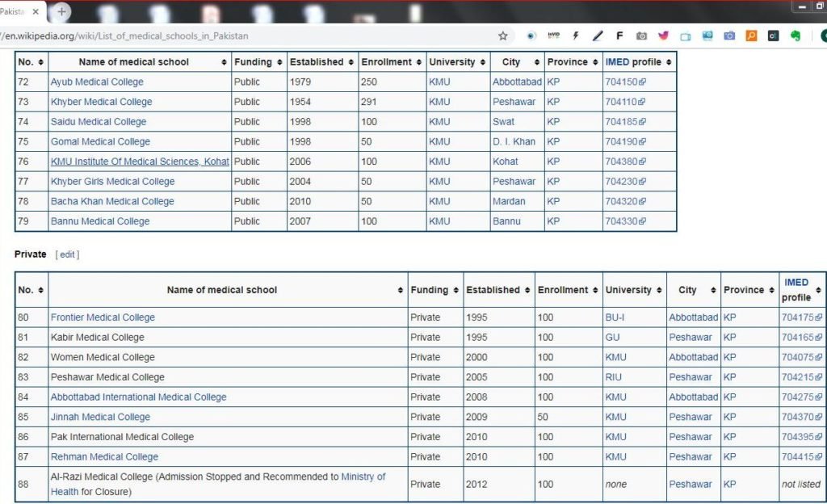The image size is (827, 504).
Task: Open Ayub Medical College link
Action: coord(97,82)
